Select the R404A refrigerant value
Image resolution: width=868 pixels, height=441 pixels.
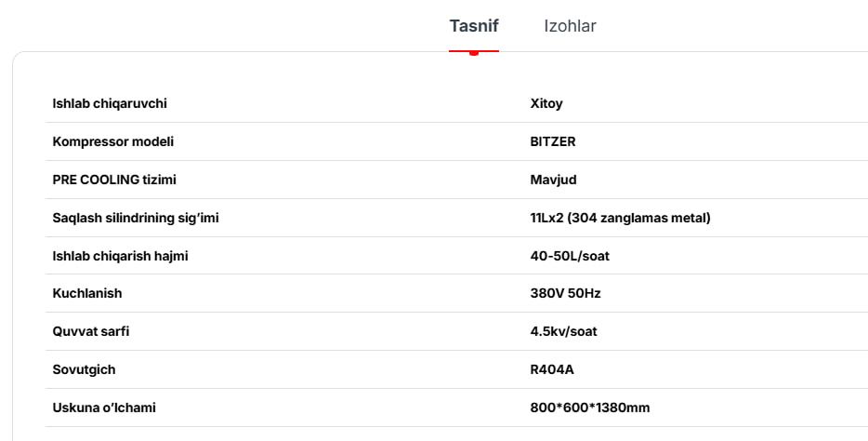552,369
